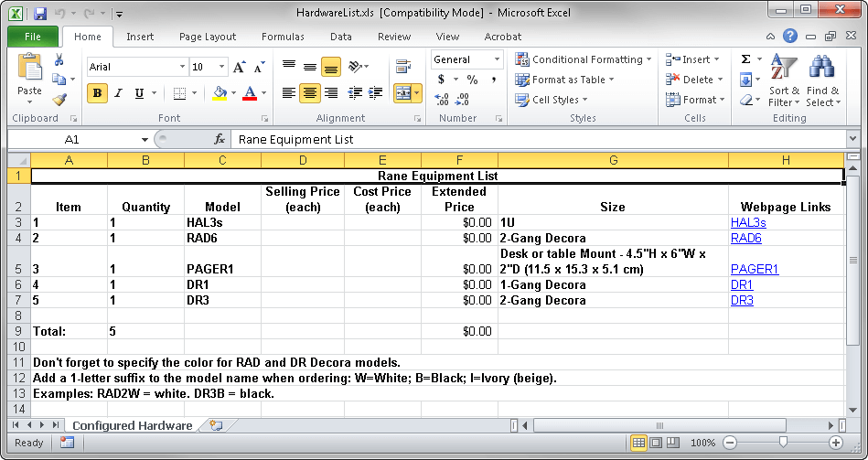Click the Clear eraser icon
The height and width of the screenshot is (460, 868).
[x=746, y=101]
